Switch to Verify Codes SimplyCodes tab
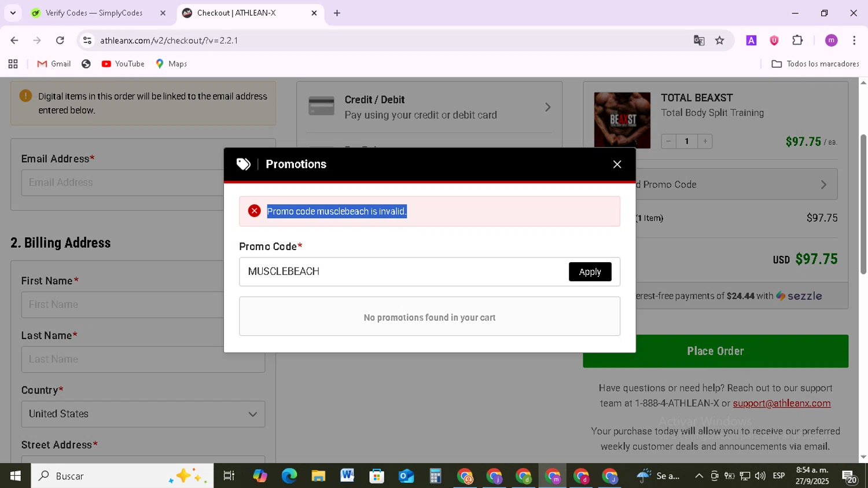The image size is (868, 488). coord(93,13)
